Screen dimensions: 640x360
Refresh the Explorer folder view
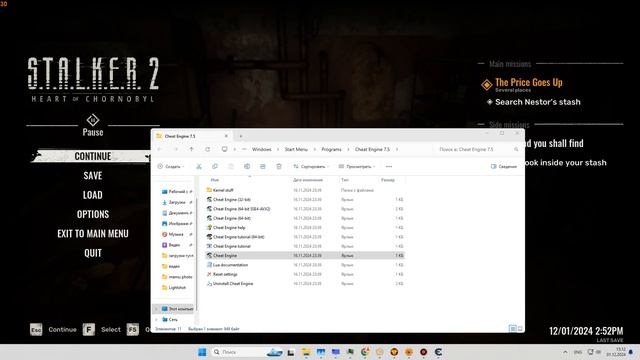point(207,149)
